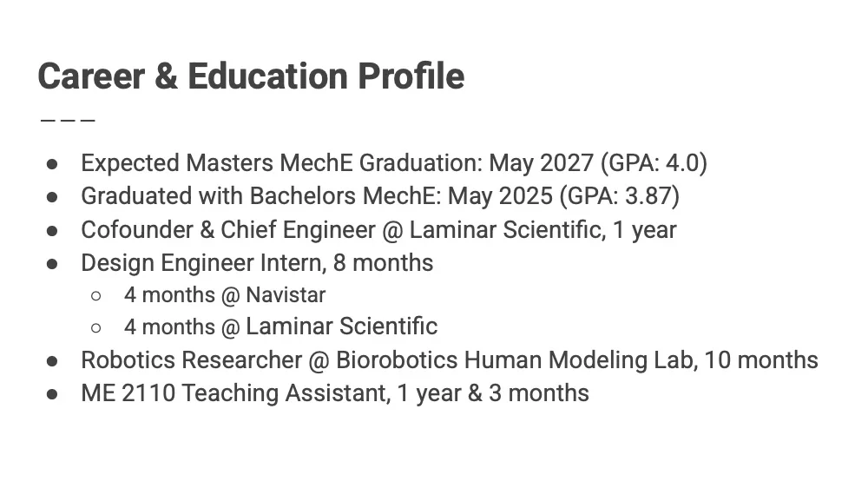Click the bullet before Cofounder & Chief Engineer

click(x=52, y=229)
